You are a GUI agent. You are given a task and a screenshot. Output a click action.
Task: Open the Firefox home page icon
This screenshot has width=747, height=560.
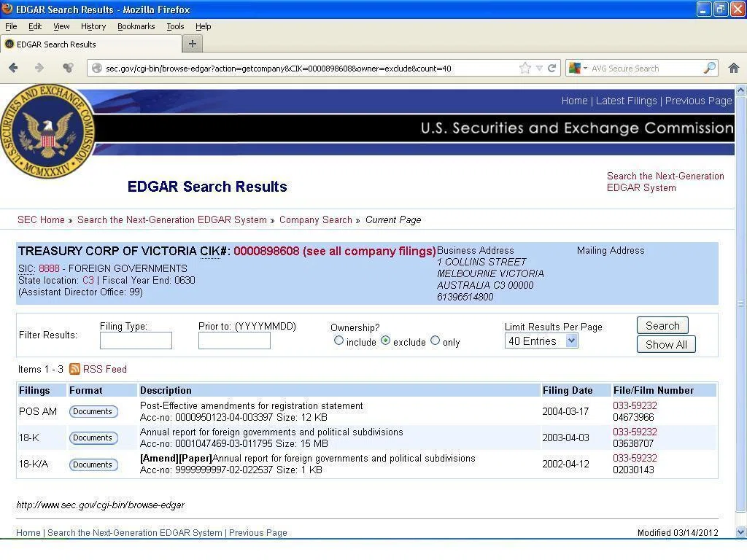click(x=734, y=68)
